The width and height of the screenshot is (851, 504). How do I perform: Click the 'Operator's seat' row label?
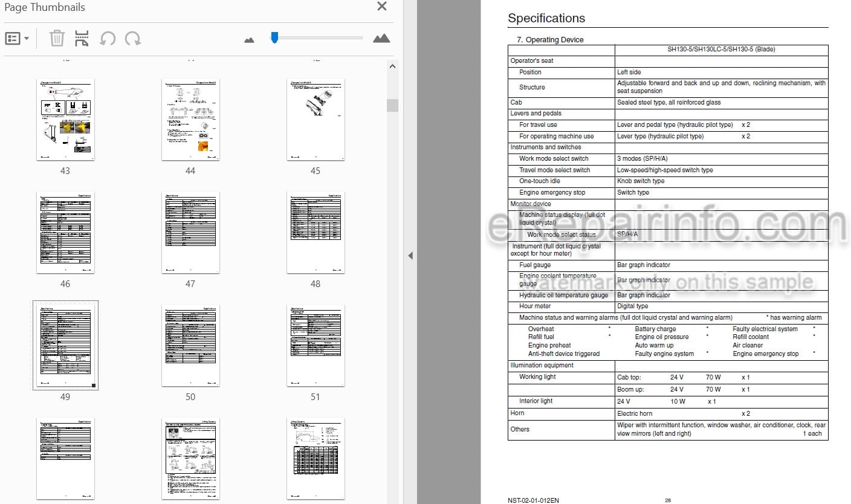[532, 61]
